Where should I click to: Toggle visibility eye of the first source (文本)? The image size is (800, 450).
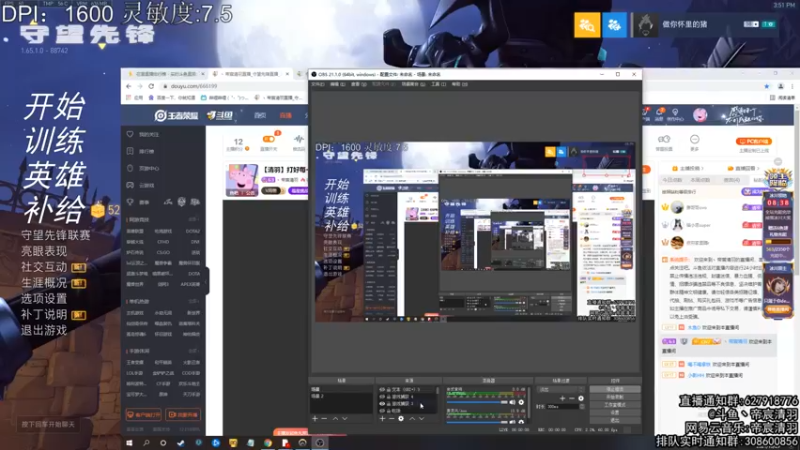click(382, 389)
